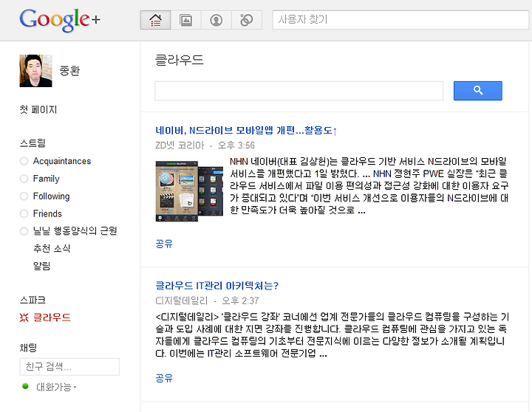Click the 클라우드 page title
The width and height of the screenshot is (532, 412).
[179, 60]
